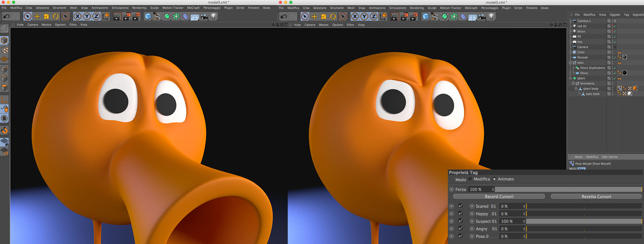Viewport: 644px width, 244px height.
Task: Collapse the Simmetria object in tree
Action: (573, 84)
